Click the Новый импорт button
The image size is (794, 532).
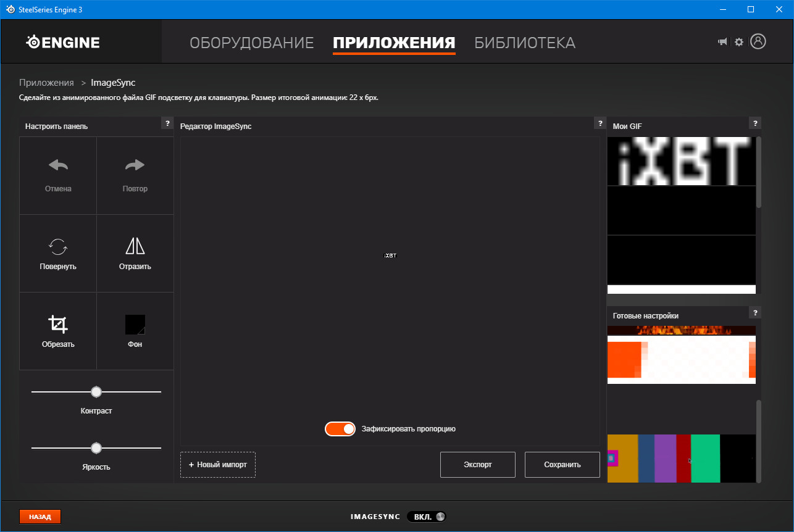pos(218,465)
